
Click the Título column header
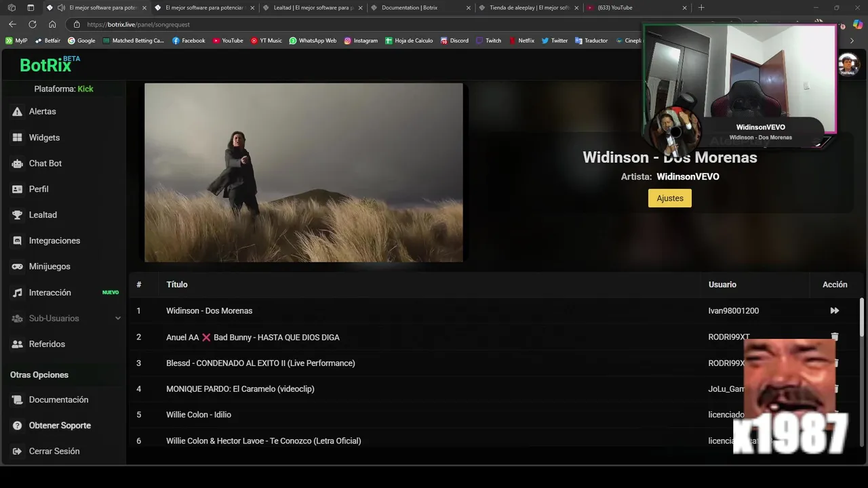177,285
